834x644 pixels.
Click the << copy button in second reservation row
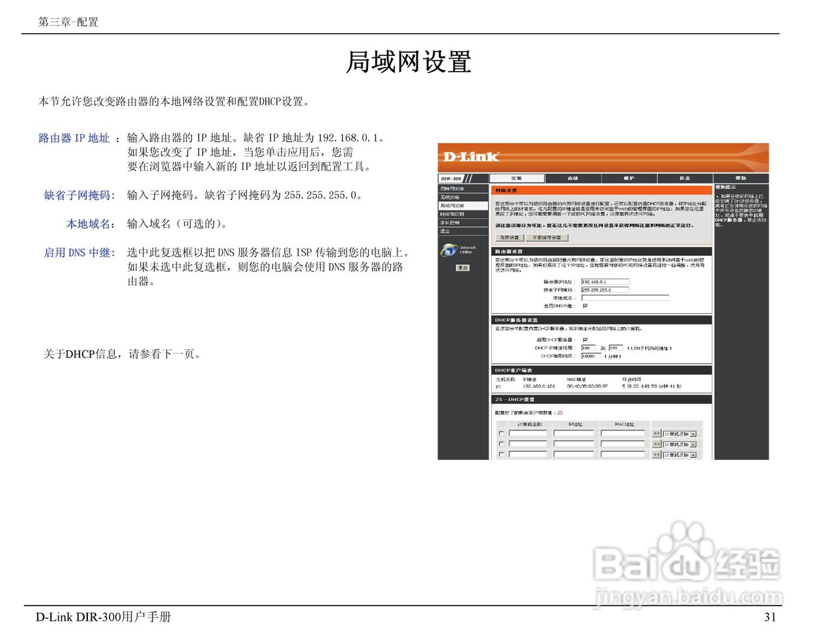pyautogui.click(x=657, y=444)
